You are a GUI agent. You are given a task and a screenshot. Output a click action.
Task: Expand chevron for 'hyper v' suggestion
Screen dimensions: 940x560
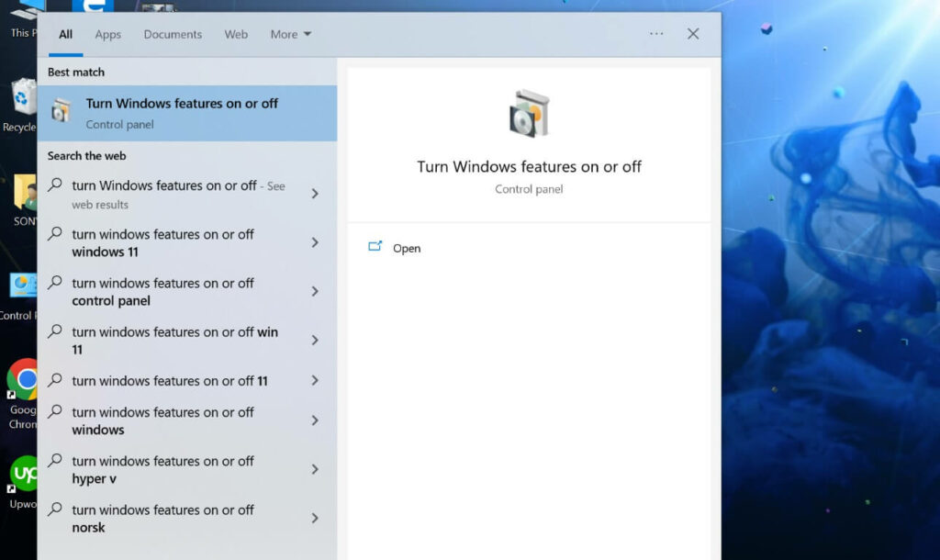315,469
